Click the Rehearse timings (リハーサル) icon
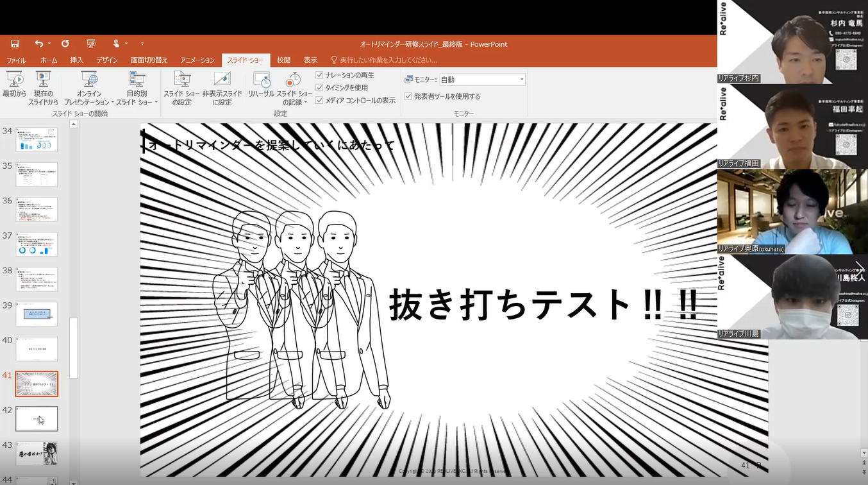The image size is (868, 485). (262, 80)
